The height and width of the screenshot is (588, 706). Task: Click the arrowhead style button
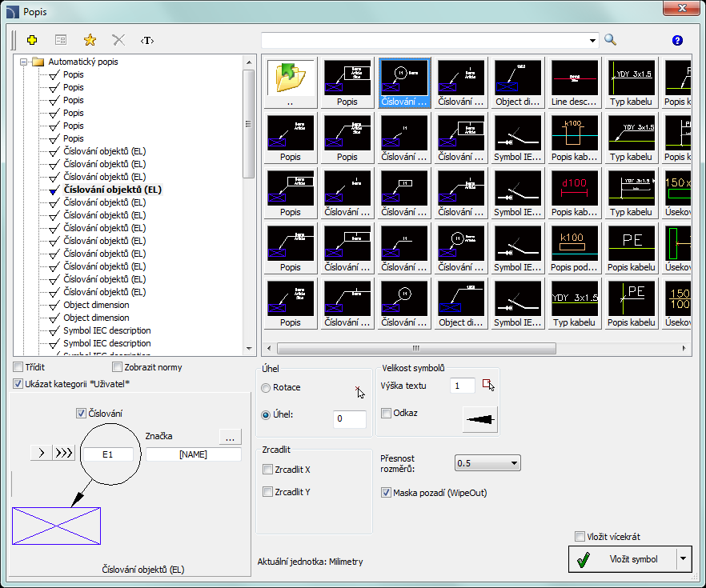coord(480,419)
